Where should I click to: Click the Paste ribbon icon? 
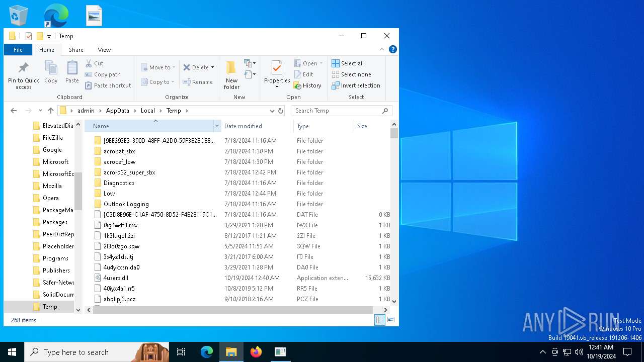(72, 72)
